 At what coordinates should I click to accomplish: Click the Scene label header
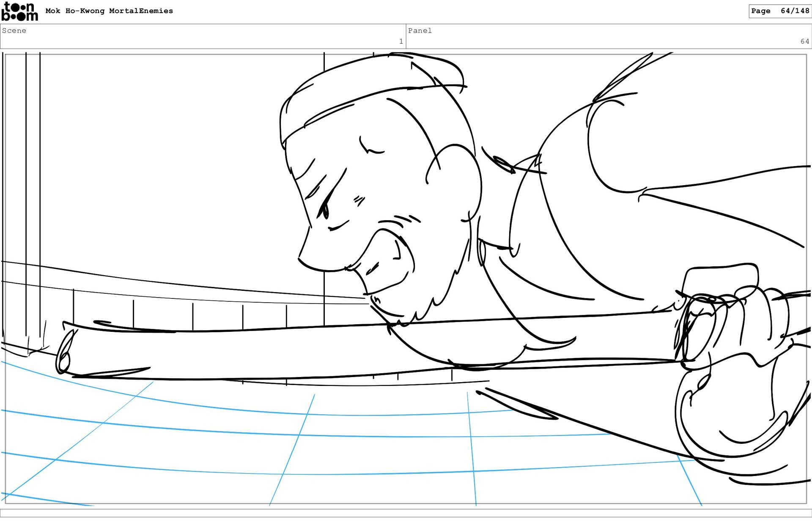14,30
